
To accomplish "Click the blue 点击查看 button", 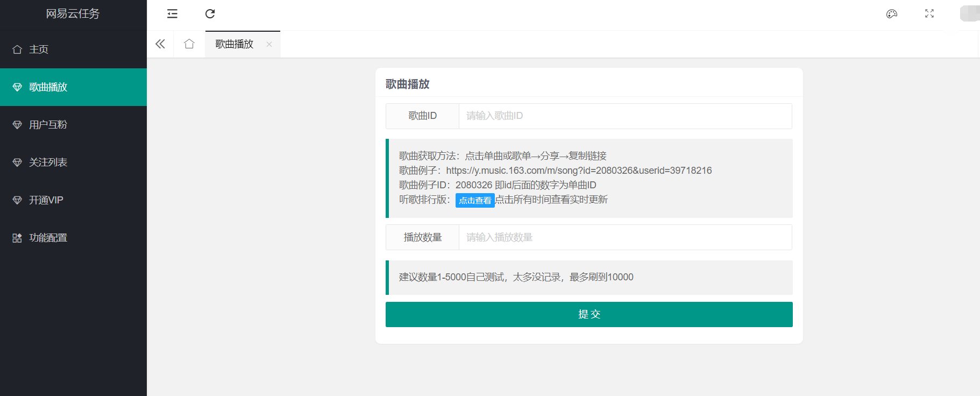I will tap(475, 200).
